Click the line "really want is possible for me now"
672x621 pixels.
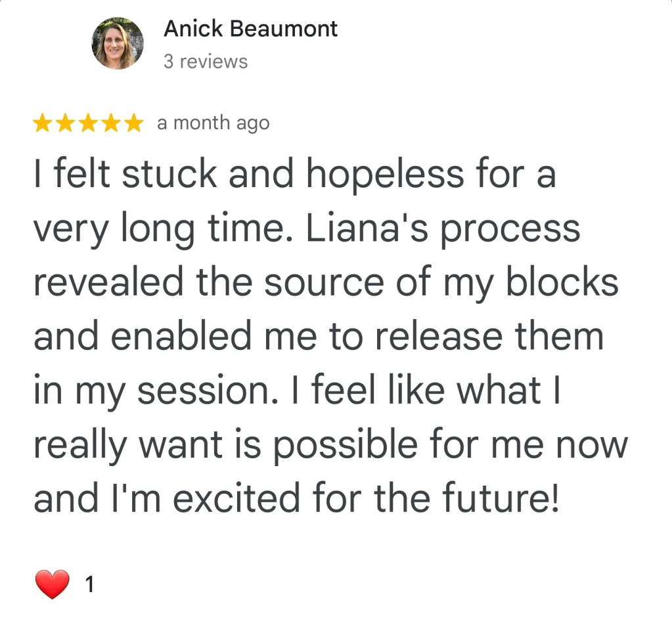[331, 446]
